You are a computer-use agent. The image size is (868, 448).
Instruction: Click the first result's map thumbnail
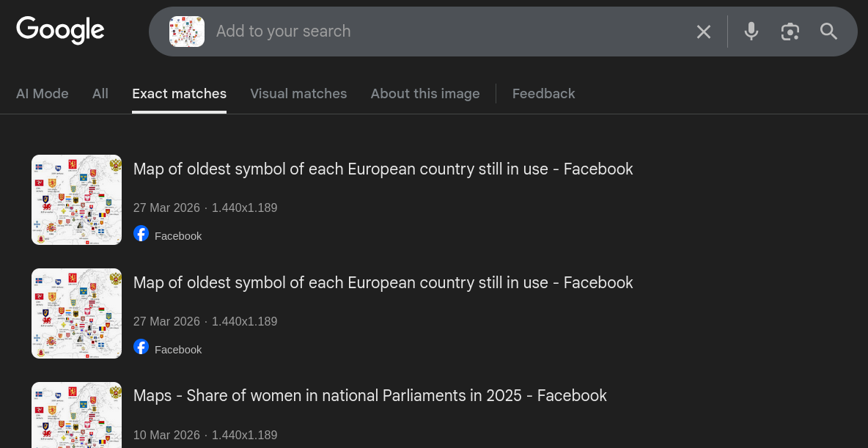(x=76, y=199)
